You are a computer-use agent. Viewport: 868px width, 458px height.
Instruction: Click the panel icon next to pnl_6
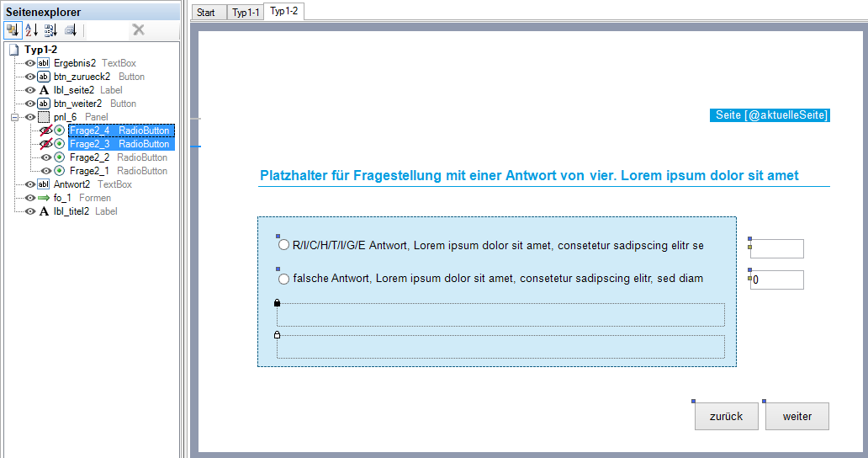pos(44,117)
